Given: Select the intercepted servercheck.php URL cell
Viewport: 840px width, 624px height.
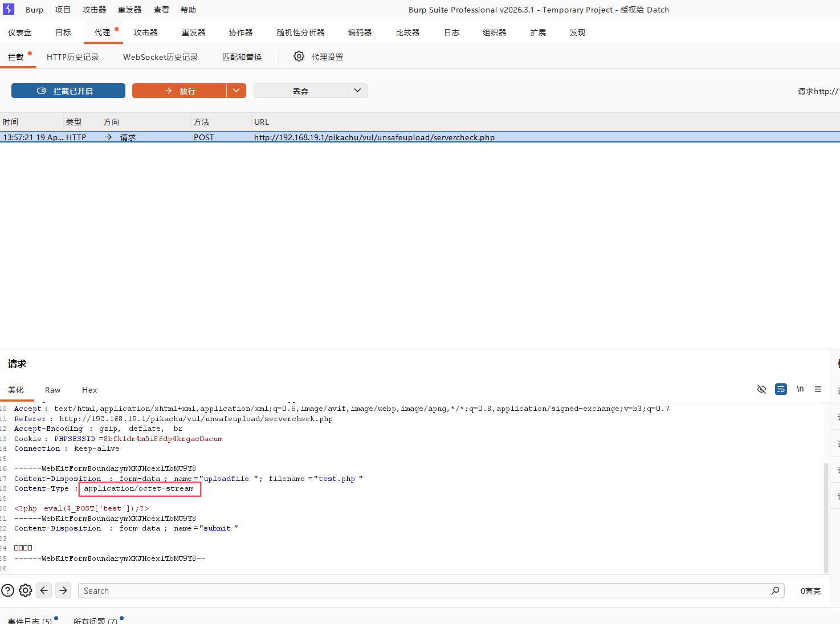Looking at the screenshot, I should (374, 137).
